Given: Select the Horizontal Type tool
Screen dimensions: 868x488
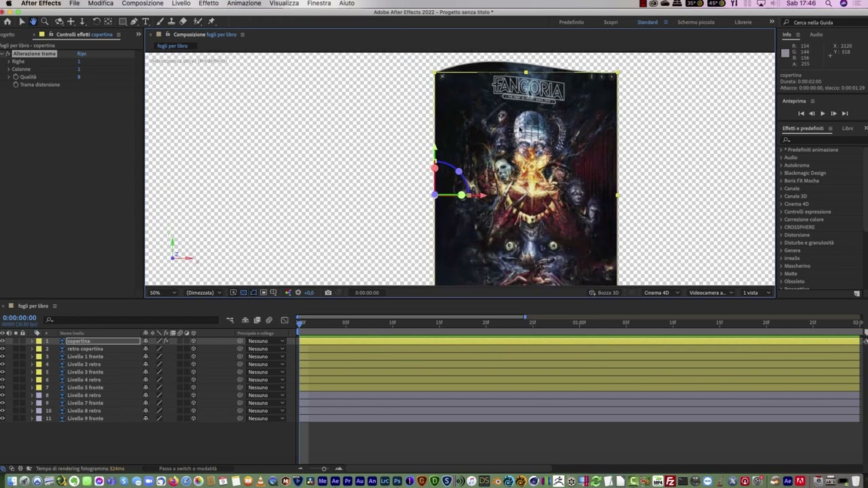Looking at the screenshot, I should coord(145,22).
